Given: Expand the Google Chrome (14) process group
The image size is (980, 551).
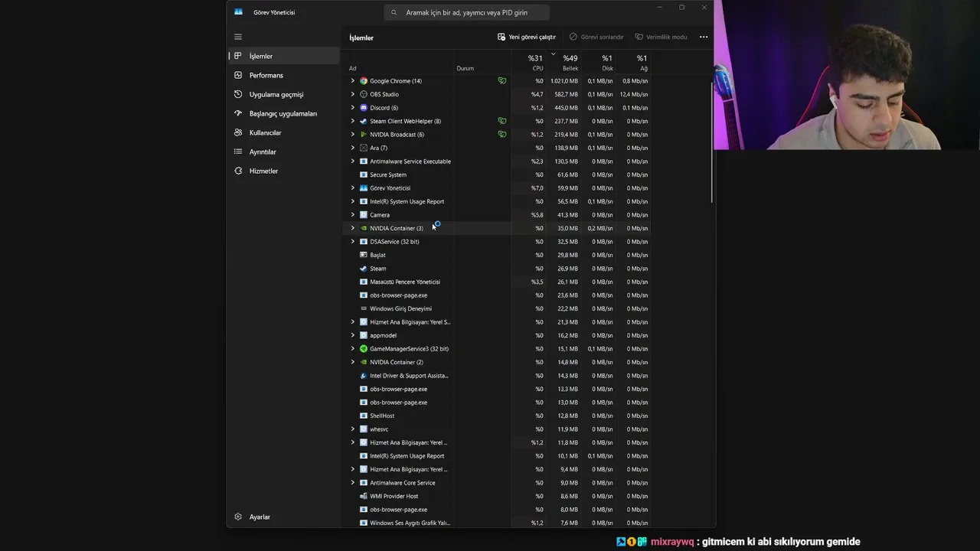Looking at the screenshot, I should [x=353, y=81].
